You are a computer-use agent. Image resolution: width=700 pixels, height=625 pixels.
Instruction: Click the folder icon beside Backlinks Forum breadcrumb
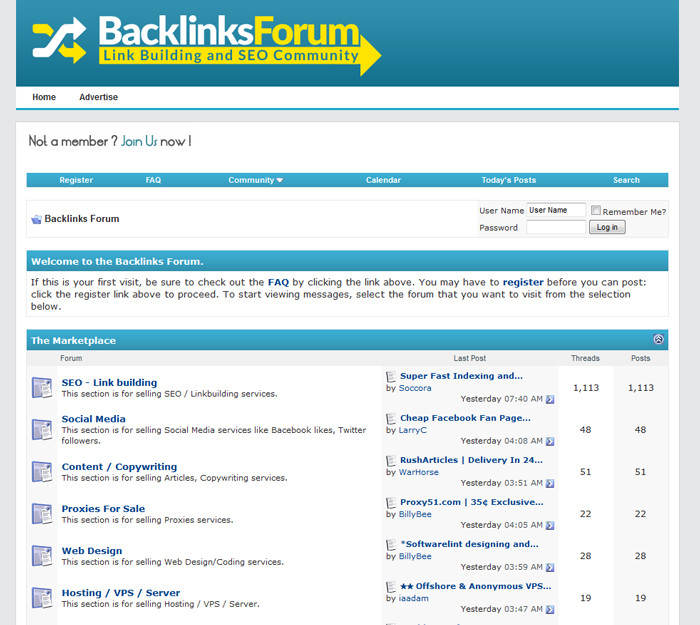tap(36, 219)
